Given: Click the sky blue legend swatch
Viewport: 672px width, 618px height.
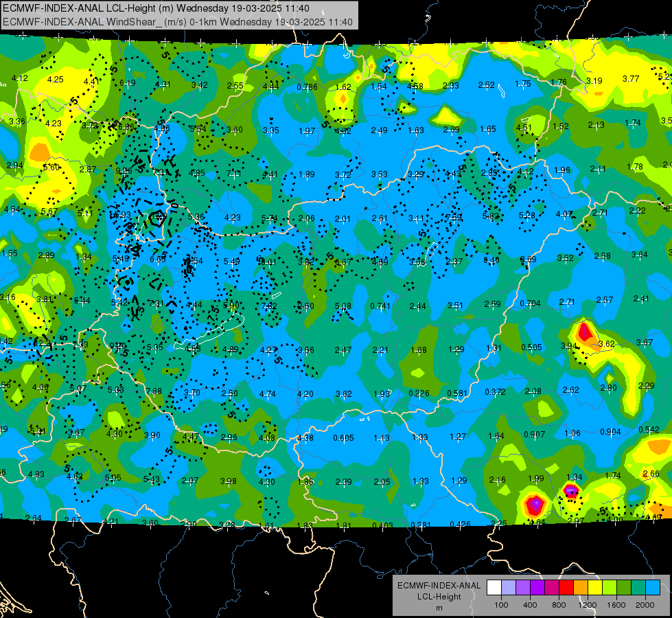Looking at the screenshot, I should coord(653,588).
